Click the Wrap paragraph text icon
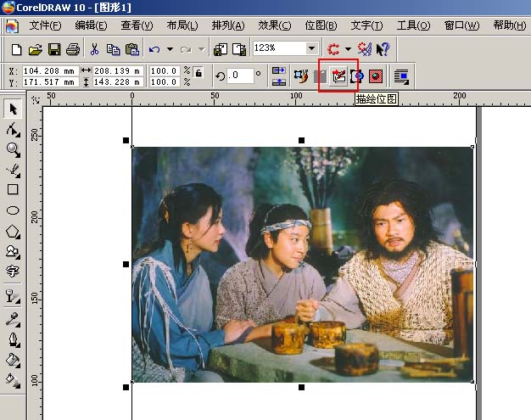This screenshot has height=420, width=531. pos(401,76)
